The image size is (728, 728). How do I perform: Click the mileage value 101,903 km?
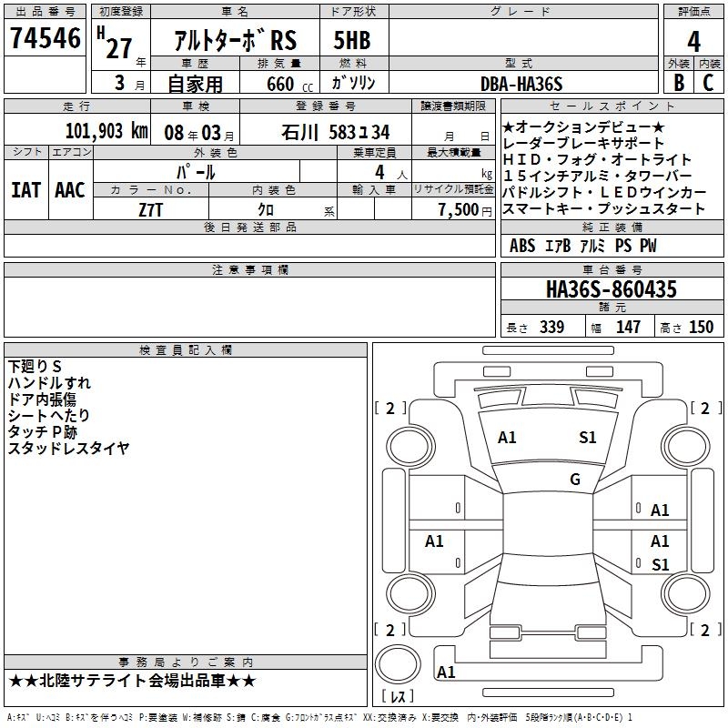point(106,131)
